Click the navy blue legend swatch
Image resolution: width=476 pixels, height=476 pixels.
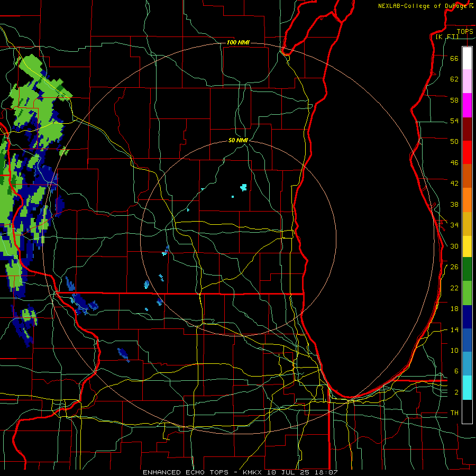pos(467,317)
